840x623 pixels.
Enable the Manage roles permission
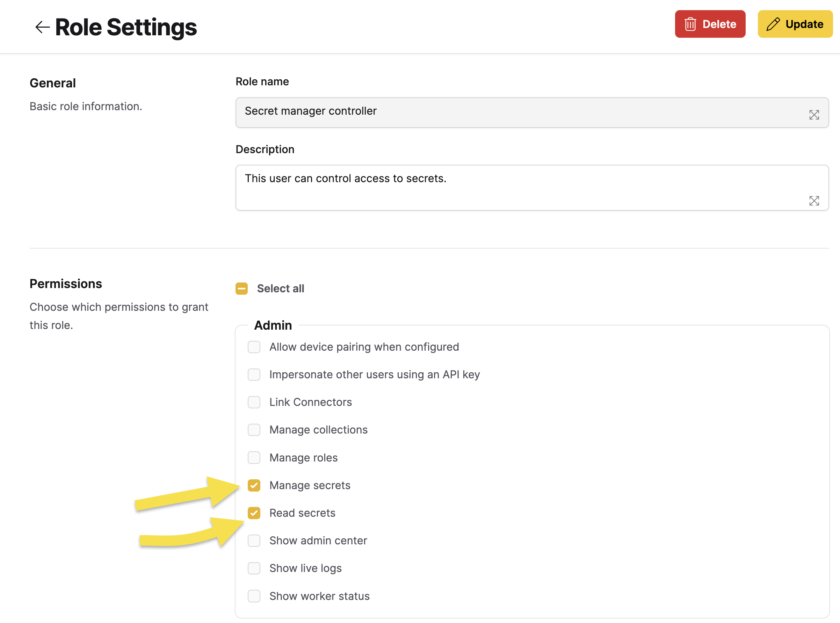pyautogui.click(x=254, y=457)
